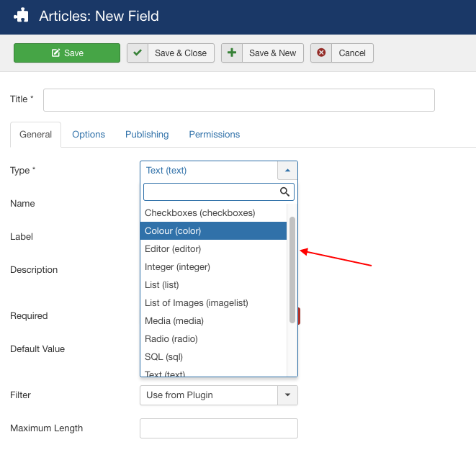
Task: Choose Checkboxes (checkboxes) from the type list
Action: click(200, 213)
